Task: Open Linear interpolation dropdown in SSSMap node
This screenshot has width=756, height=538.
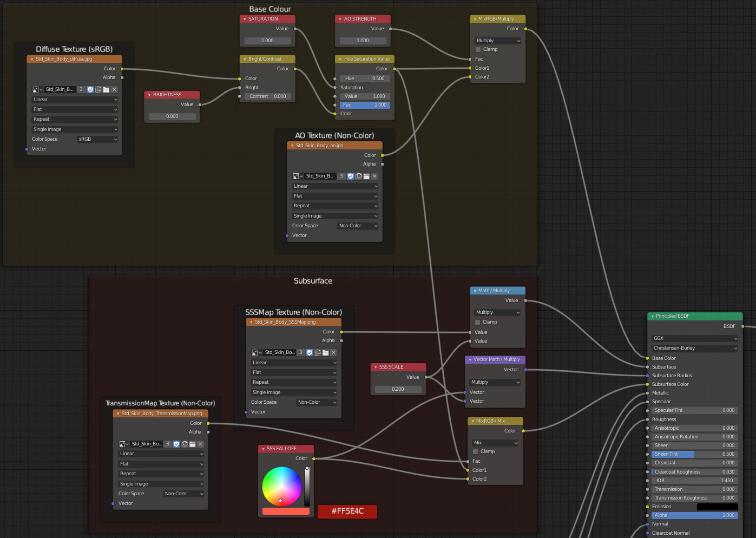Action: point(294,363)
